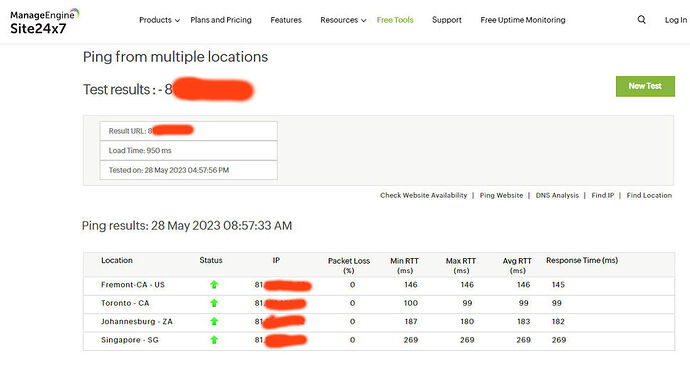Open Free Uptime Monitoring page

(x=523, y=20)
